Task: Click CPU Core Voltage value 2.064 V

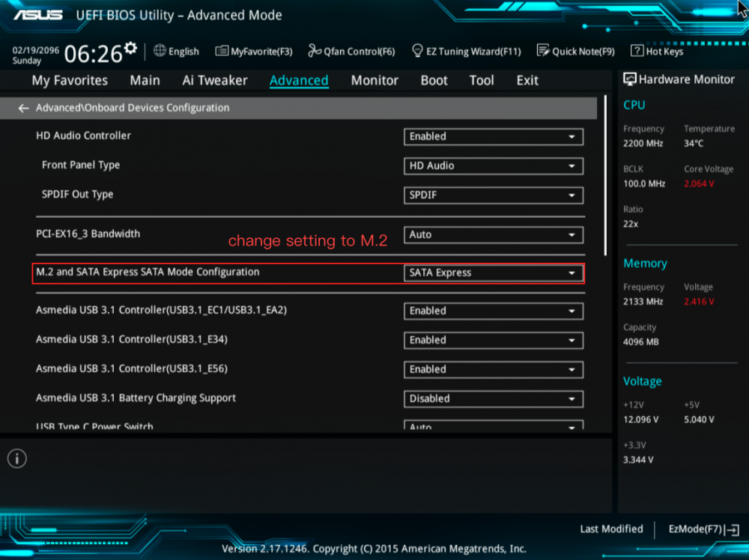Action: 699,184
